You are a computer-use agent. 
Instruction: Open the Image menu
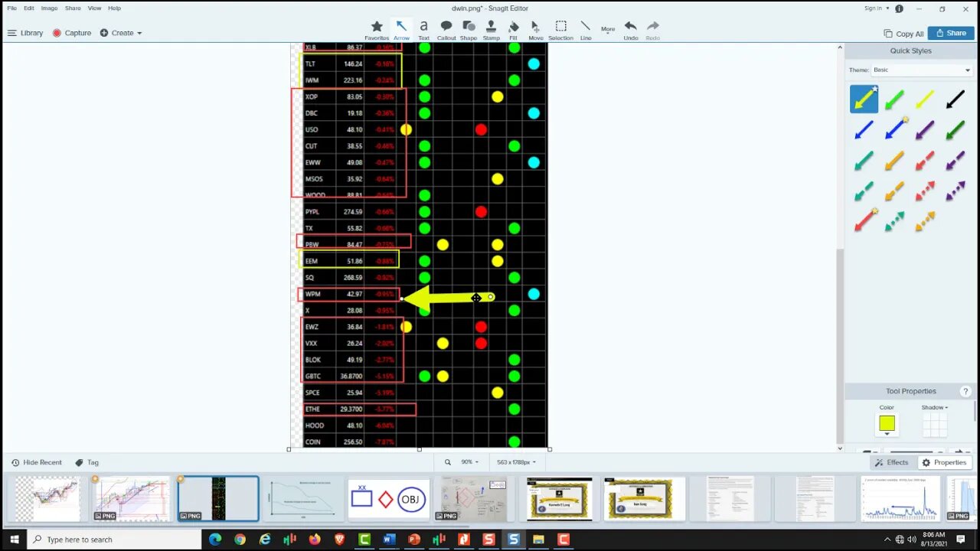(x=49, y=8)
